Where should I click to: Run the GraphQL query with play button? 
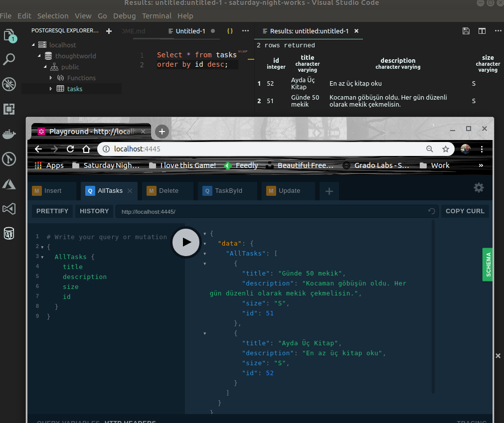pos(186,242)
